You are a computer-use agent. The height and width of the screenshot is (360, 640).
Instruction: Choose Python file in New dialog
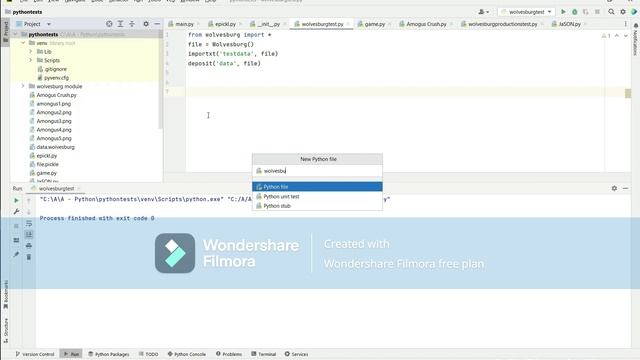click(318, 187)
